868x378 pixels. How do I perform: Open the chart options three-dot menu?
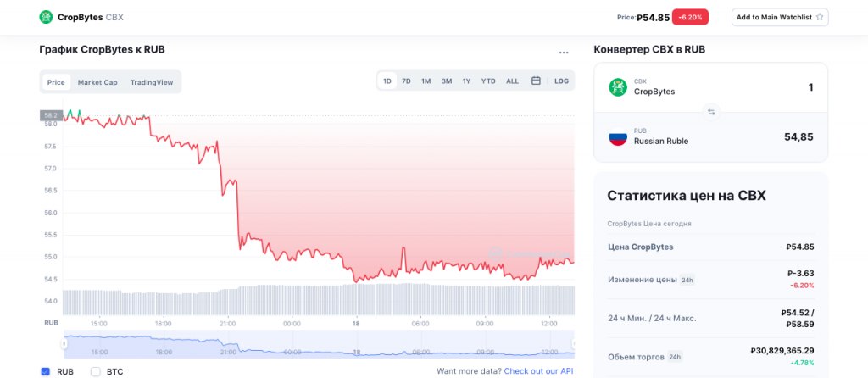(x=564, y=53)
